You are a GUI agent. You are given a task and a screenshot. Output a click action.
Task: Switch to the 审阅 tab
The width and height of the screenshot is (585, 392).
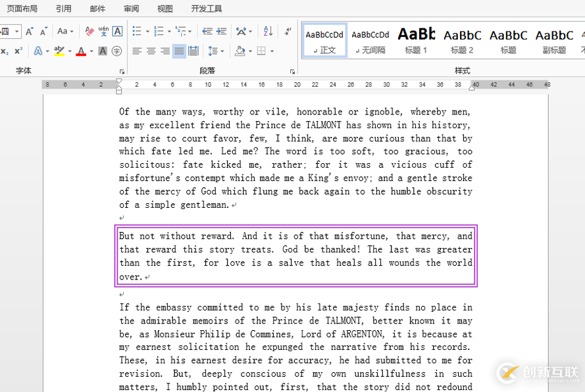point(132,9)
